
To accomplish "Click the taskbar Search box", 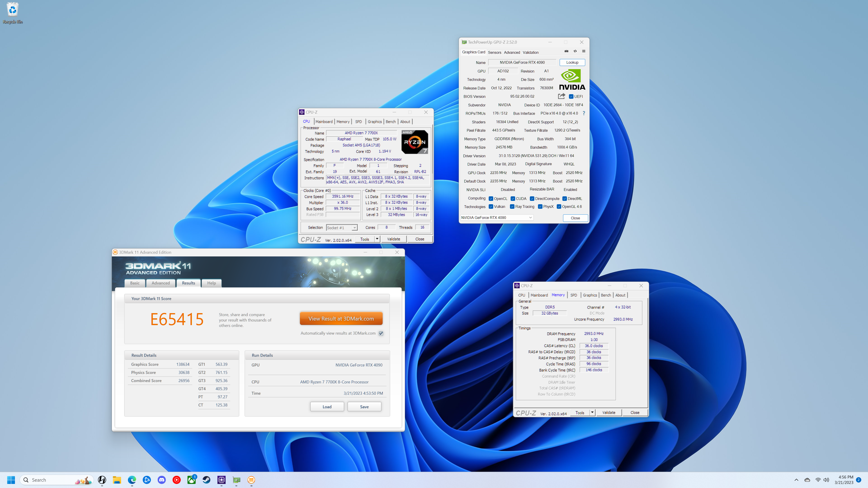I will click(x=57, y=480).
